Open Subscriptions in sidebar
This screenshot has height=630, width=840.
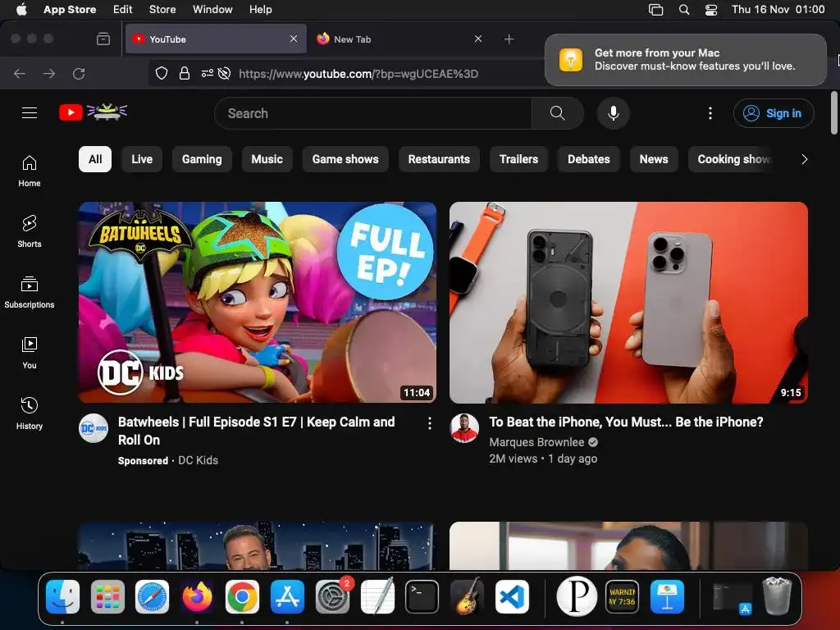[x=30, y=292]
